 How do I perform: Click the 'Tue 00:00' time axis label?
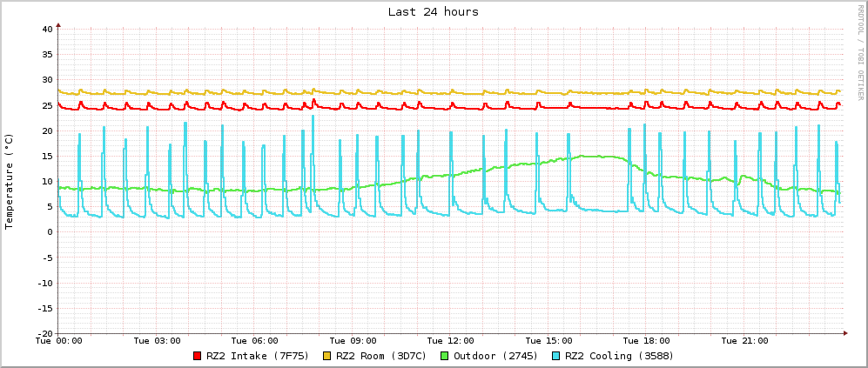click(58, 341)
